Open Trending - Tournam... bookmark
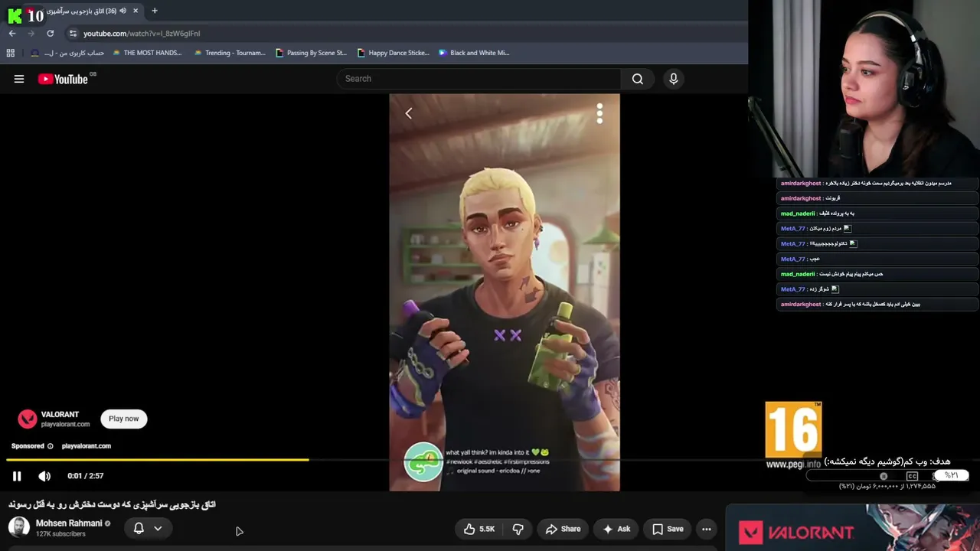The height and width of the screenshot is (551, 980). (x=230, y=53)
